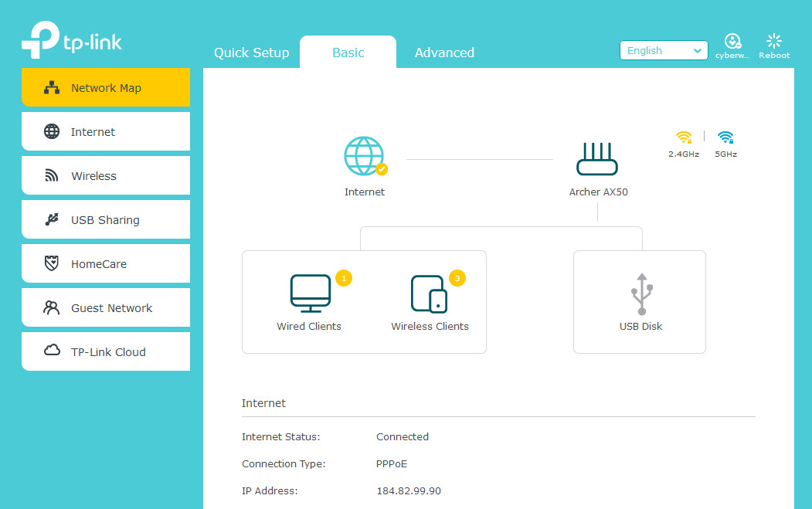The height and width of the screenshot is (509, 812).
Task: Click the TP-Link Cloud cloud icon
Action: (51, 351)
